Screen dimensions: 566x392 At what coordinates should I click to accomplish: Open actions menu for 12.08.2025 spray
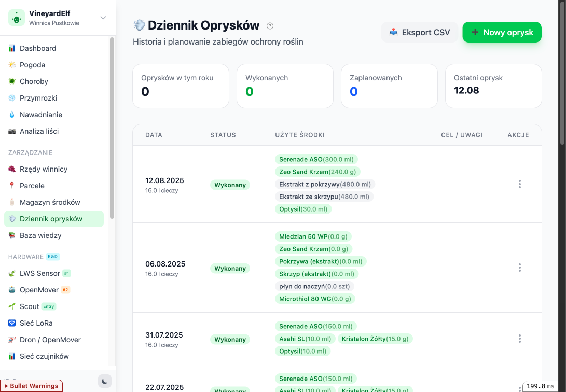pyautogui.click(x=519, y=184)
